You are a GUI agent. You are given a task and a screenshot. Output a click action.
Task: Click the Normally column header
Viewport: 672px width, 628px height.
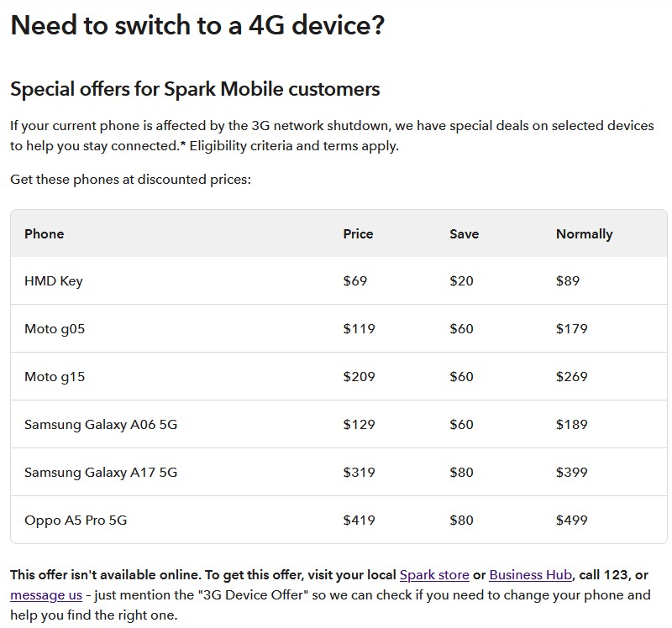pyautogui.click(x=584, y=234)
